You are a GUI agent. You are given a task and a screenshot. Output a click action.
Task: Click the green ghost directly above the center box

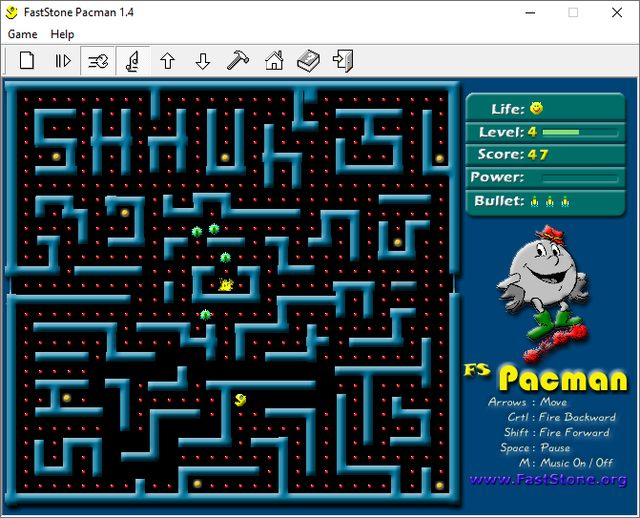(225, 258)
